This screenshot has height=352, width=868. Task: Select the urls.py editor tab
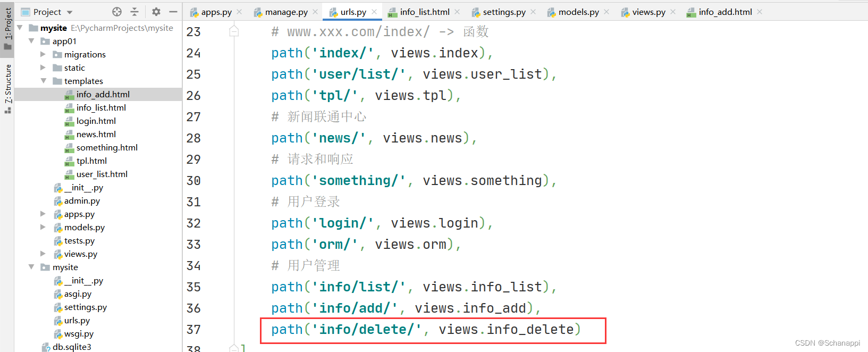(x=353, y=12)
